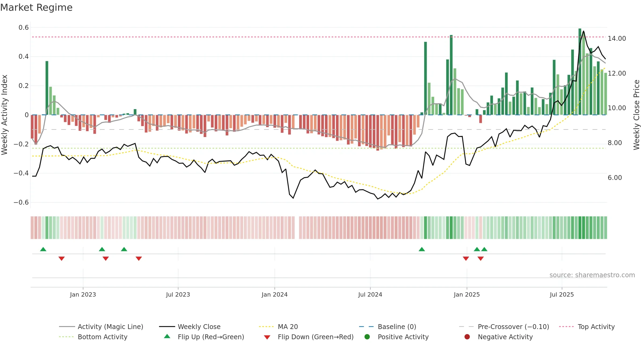Click the green Positive Activity legend dot
The width and height of the screenshot is (644, 362).
click(x=367, y=337)
